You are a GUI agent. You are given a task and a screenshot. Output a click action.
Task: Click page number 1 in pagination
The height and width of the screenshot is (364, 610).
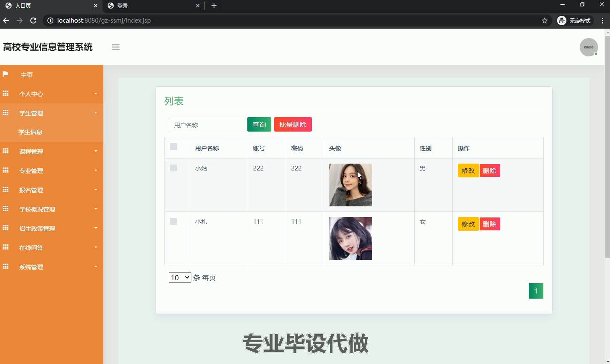[536, 291]
